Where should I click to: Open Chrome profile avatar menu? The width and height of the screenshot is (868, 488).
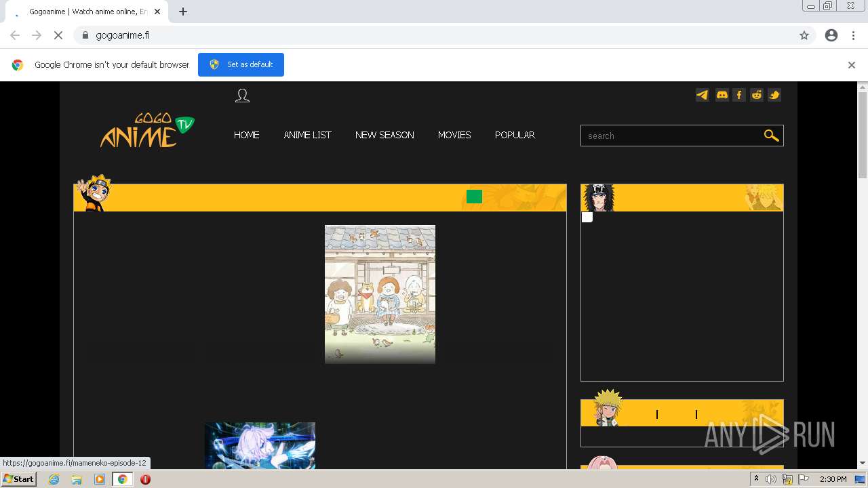[x=831, y=35]
